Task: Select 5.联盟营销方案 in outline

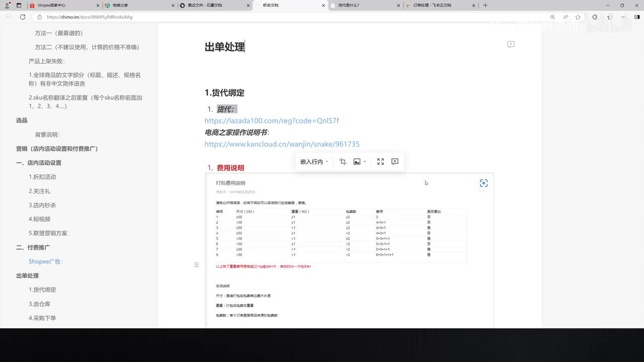Action: [48, 233]
